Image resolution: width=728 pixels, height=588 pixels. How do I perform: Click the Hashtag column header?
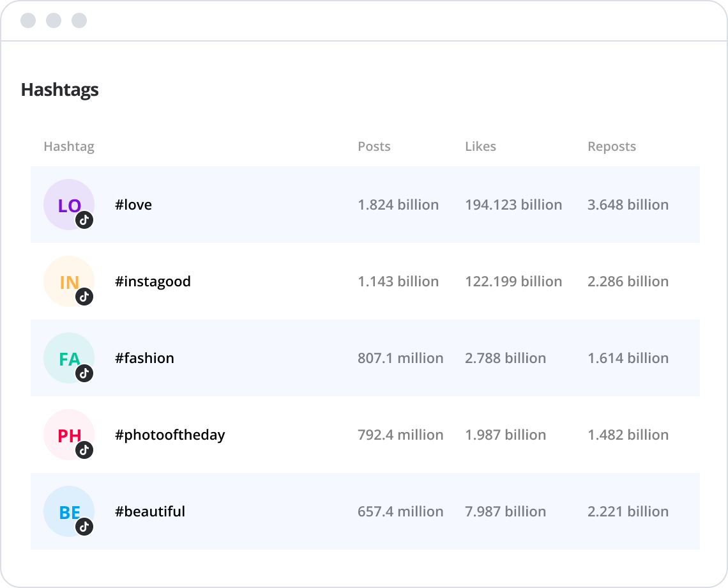point(69,146)
